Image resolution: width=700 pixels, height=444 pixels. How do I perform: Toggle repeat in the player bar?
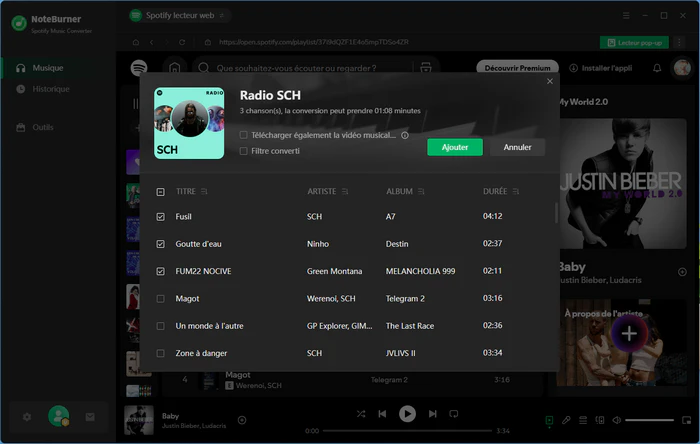click(x=454, y=414)
